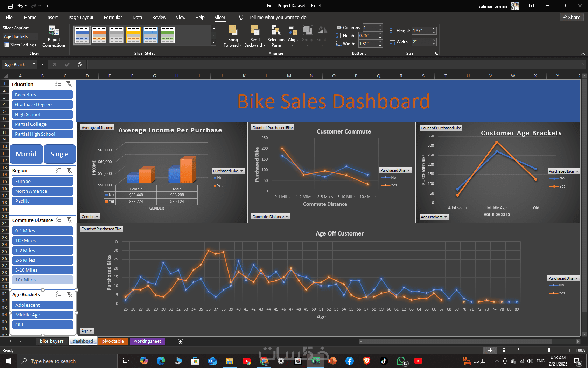Open Commute Distance field dropdown on chart

(271, 217)
